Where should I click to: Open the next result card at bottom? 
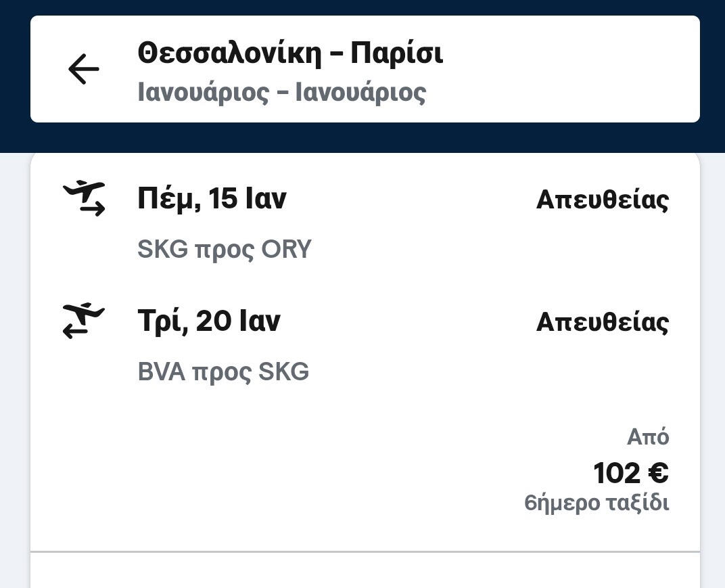(x=365, y=572)
